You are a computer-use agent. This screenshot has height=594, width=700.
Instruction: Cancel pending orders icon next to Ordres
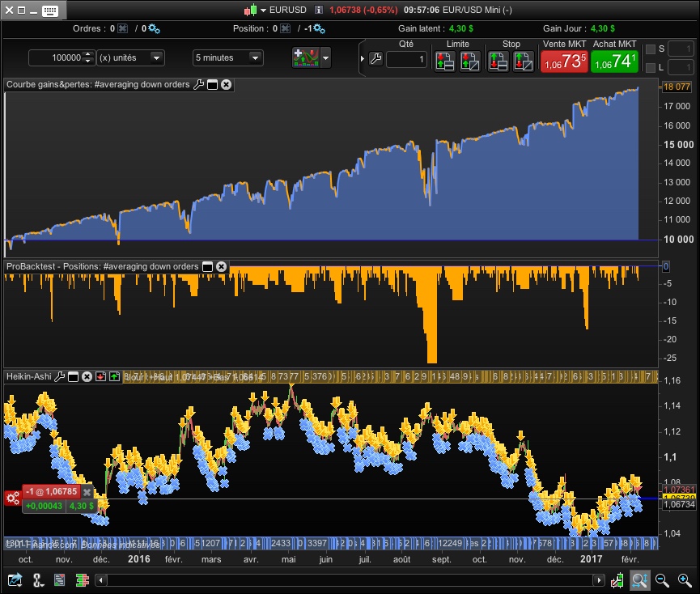[122, 28]
